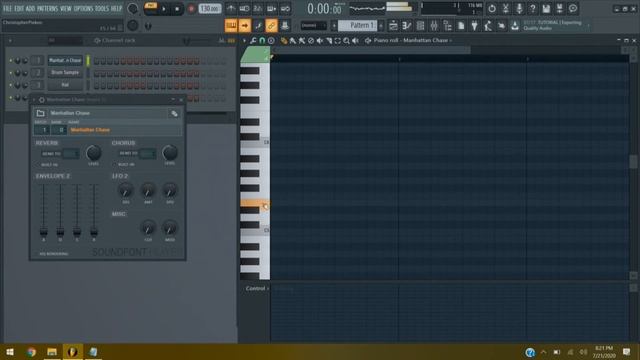Open the OPTIONS menu
The height and width of the screenshot is (360, 640).
[x=83, y=8]
